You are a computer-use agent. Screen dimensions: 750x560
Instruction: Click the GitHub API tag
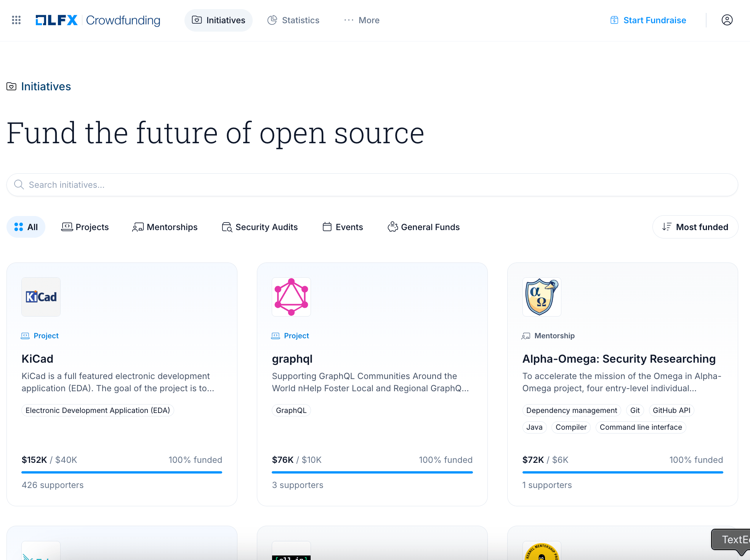pos(671,410)
